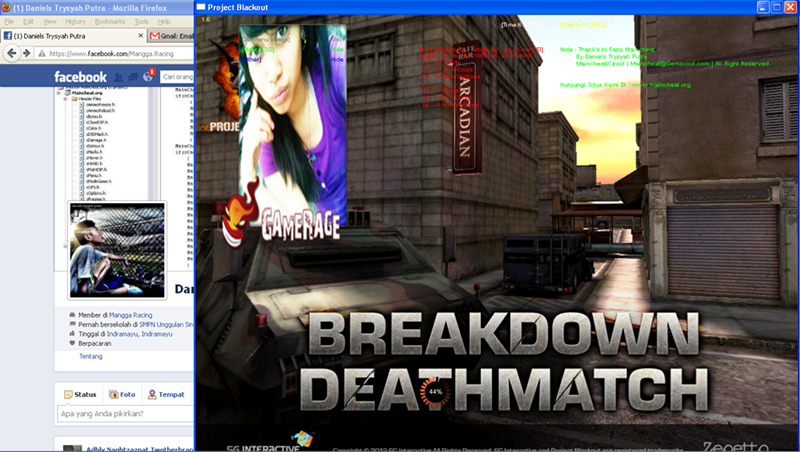Open the Adhly Naghtzaznat post author link
800x452 pixels.
point(139,449)
